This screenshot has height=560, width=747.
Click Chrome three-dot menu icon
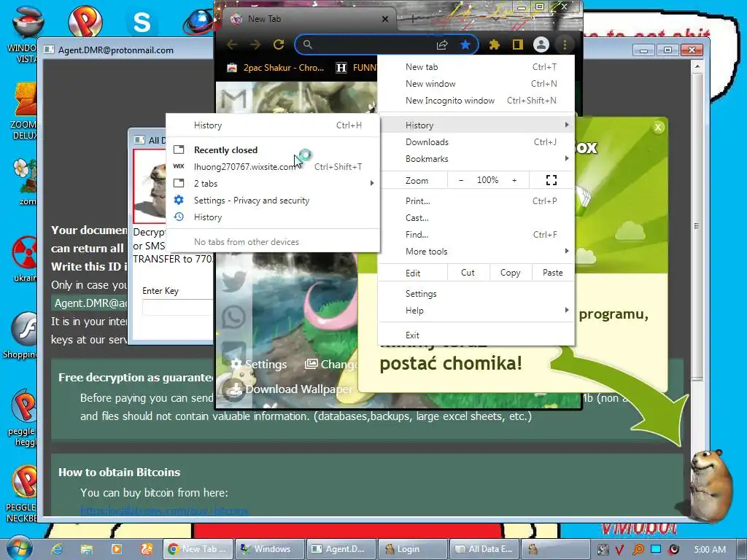[565, 44]
